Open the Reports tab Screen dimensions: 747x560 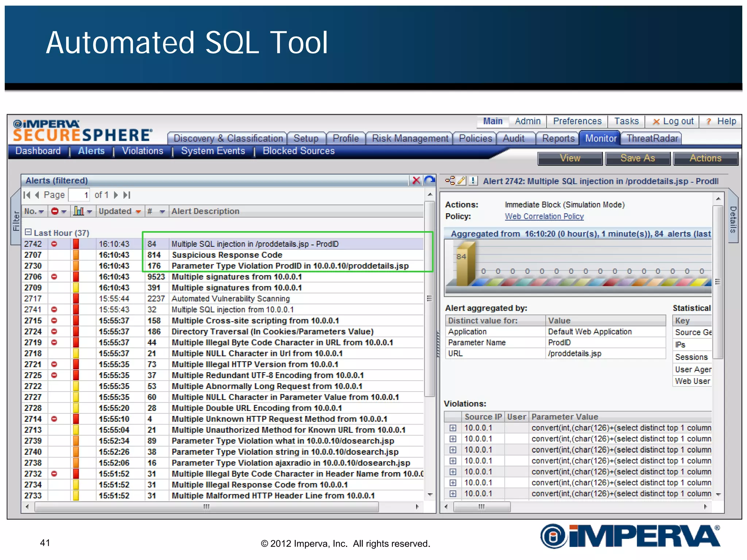[558, 139]
